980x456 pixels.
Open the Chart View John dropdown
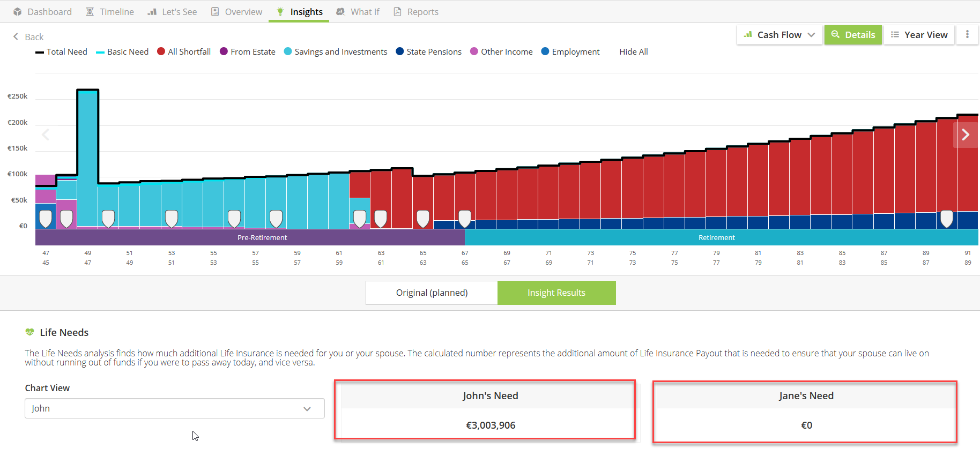point(175,408)
